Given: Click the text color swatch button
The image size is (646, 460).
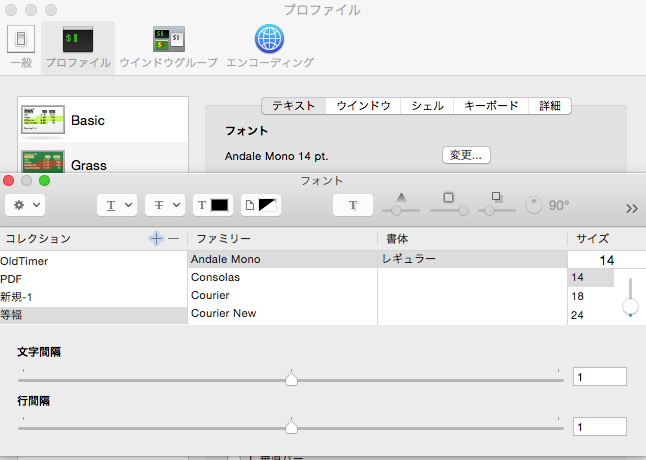Looking at the screenshot, I should point(212,205).
